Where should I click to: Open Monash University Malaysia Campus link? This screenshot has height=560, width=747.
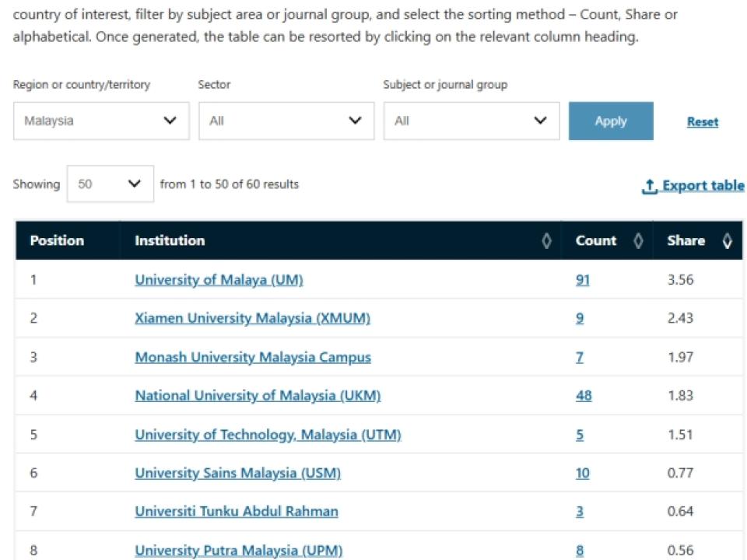[x=253, y=357]
